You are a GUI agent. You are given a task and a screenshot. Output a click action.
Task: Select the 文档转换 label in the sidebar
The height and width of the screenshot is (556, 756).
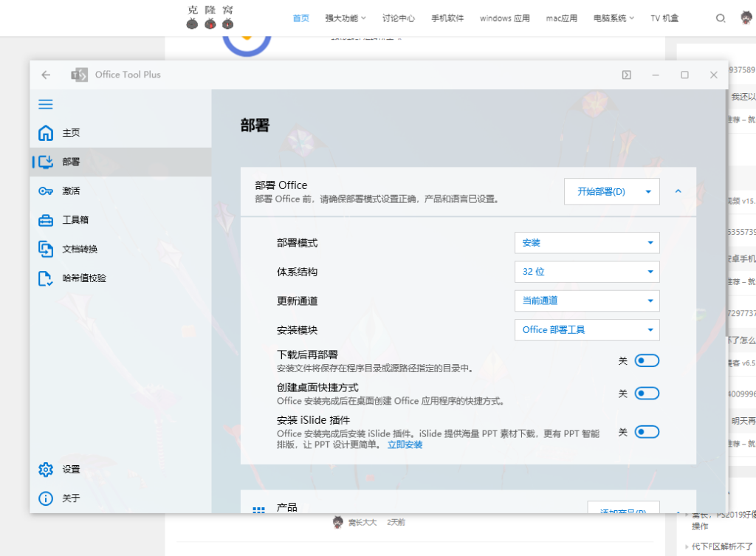(x=80, y=249)
